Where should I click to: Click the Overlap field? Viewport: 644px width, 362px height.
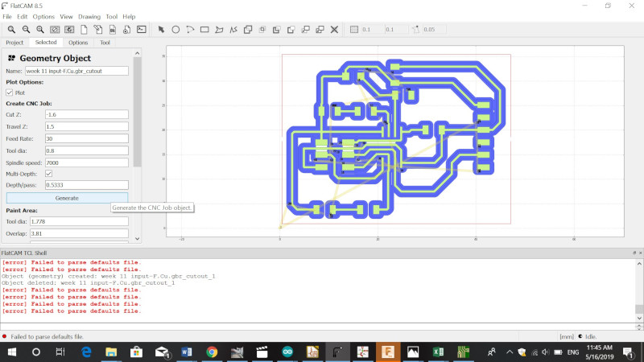coord(79,233)
